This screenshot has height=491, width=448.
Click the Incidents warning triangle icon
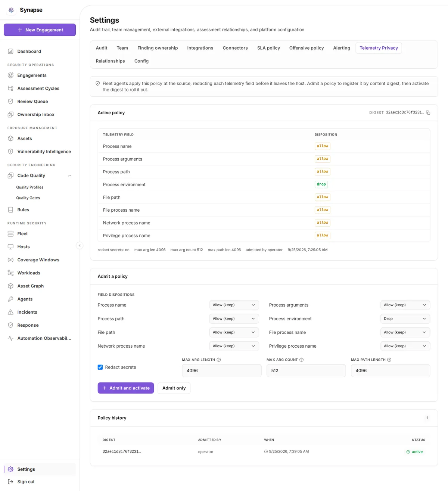pyautogui.click(x=10, y=312)
